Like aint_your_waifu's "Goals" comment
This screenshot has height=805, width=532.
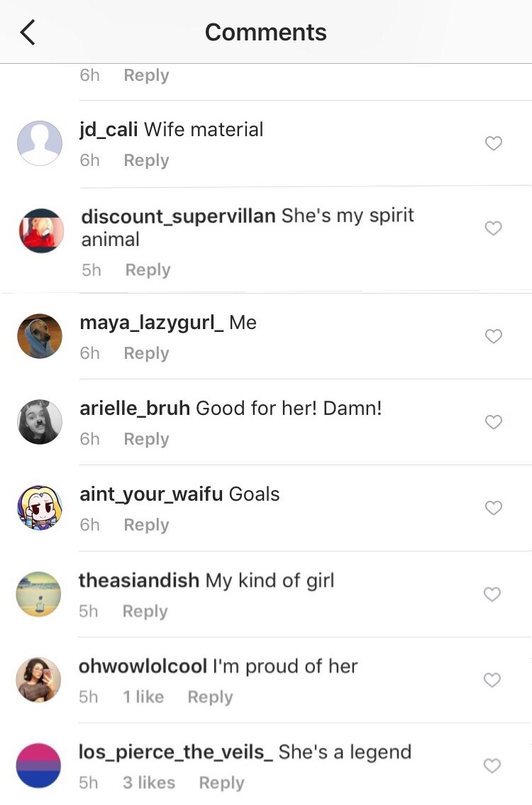tap(494, 507)
